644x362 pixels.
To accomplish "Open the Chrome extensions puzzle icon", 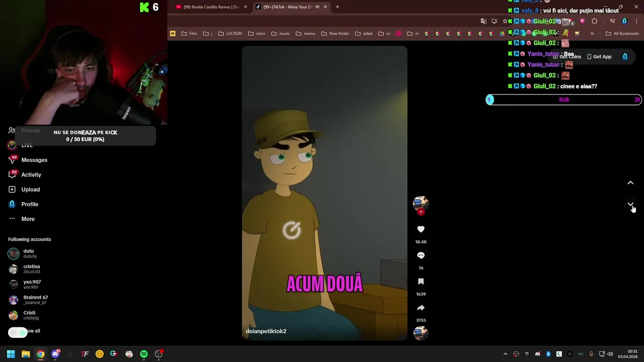I will pos(594,21).
